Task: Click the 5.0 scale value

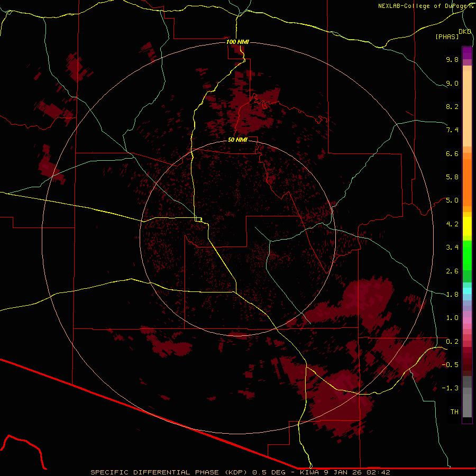Action: (x=452, y=200)
